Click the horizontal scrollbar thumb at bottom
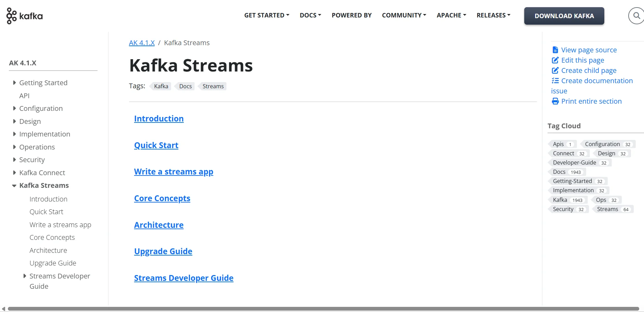Viewport: 644px width, 312px height. [x=323, y=309]
